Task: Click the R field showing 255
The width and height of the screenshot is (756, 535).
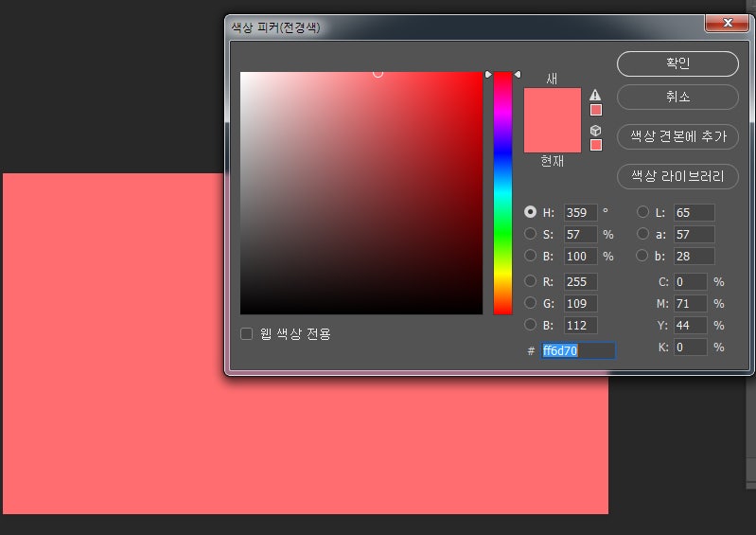Action: 581,282
